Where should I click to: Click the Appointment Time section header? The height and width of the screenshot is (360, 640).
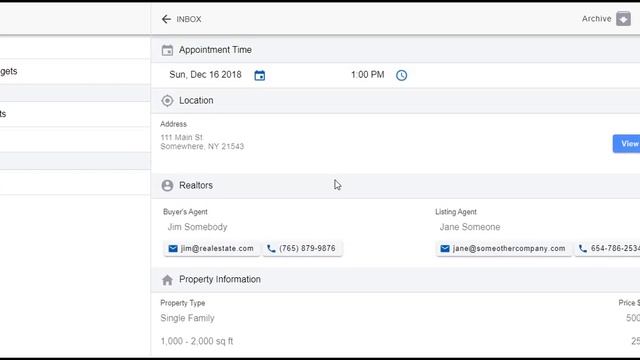(x=396, y=50)
